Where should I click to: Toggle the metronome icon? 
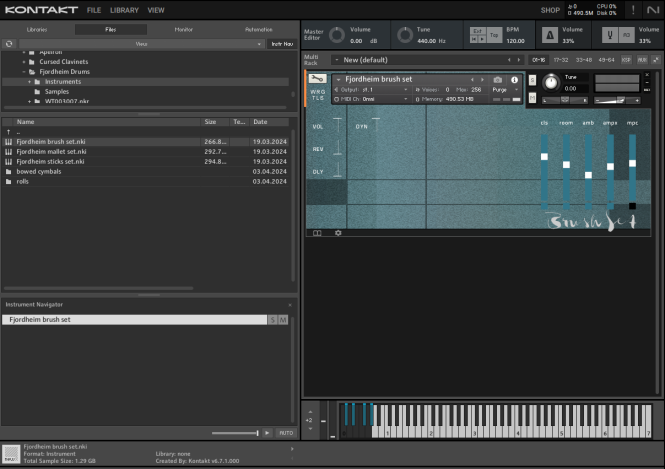[550, 35]
